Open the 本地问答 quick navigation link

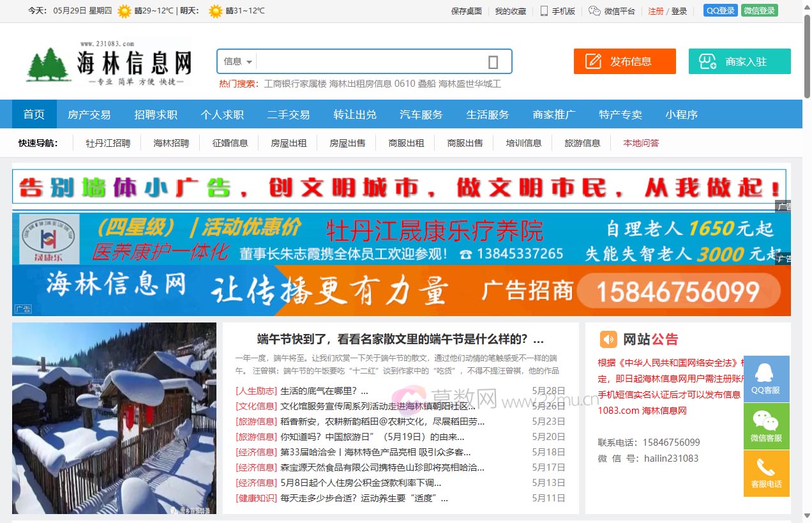pos(641,143)
